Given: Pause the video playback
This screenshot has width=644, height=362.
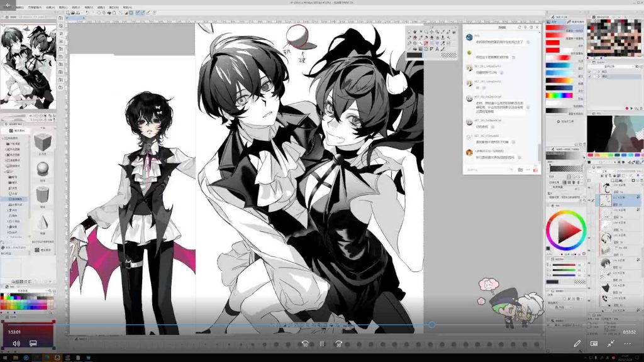Looking at the screenshot, I should (x=322, y=344).
